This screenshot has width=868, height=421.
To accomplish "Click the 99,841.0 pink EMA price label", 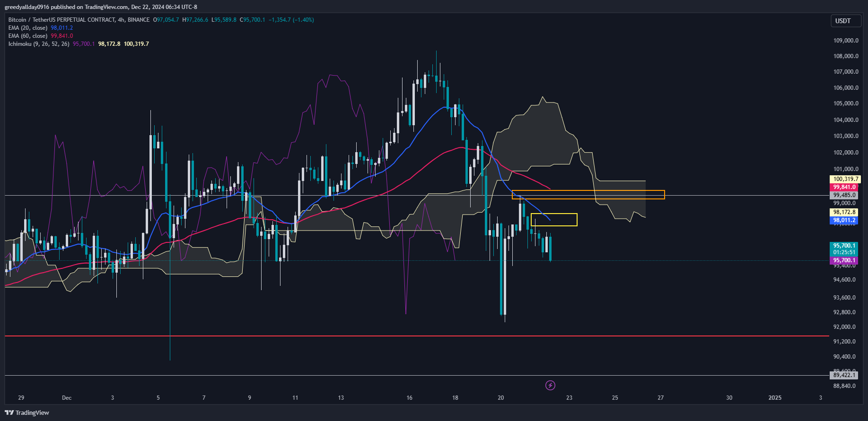I will point(844,187).
